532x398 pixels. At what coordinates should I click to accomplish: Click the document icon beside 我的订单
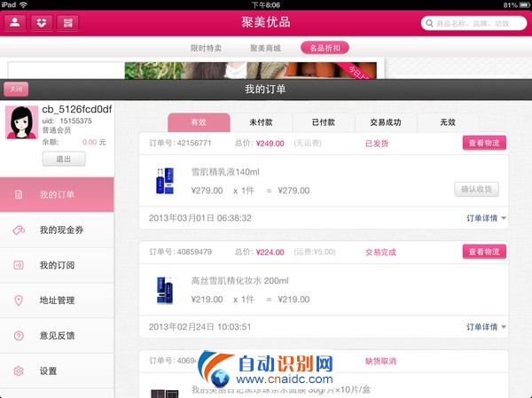(x=19, y=195)
